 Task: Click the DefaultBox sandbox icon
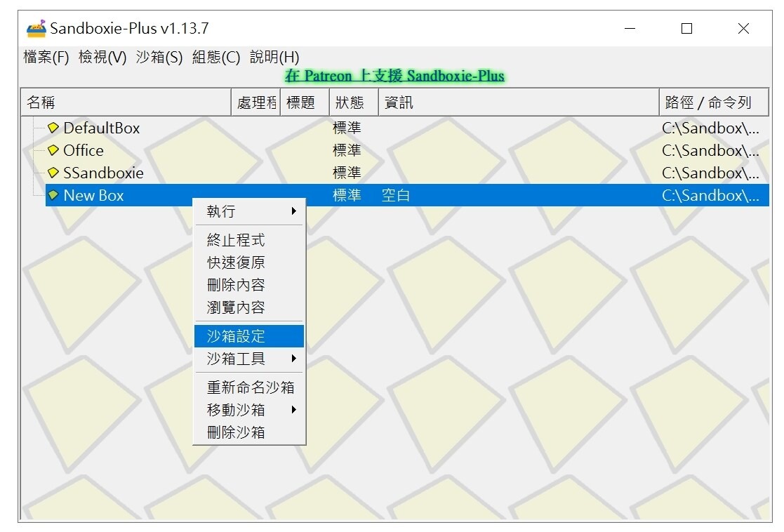click(x=54, y=128)
